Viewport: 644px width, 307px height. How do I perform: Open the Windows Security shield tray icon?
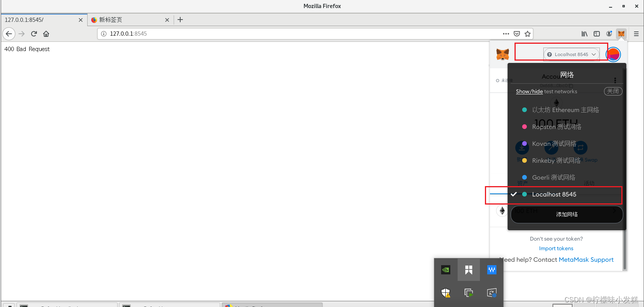pyautogui.click(x=446, y=293)
